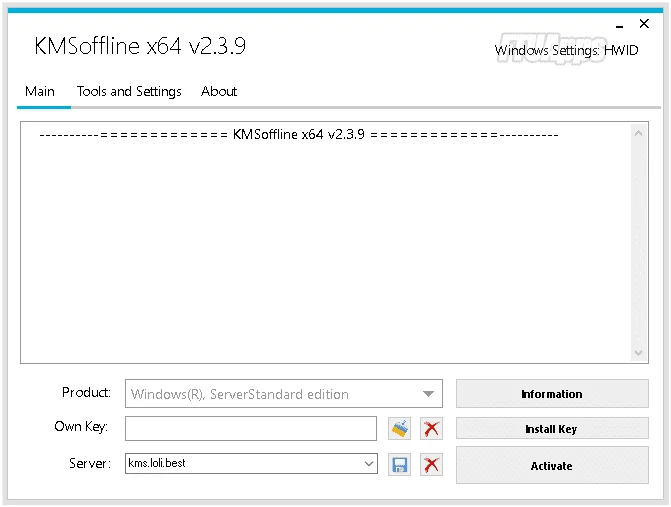The image size is (671, 507).
Task: Click the paste key icon beside Own Key
Action: click(399, 428)
